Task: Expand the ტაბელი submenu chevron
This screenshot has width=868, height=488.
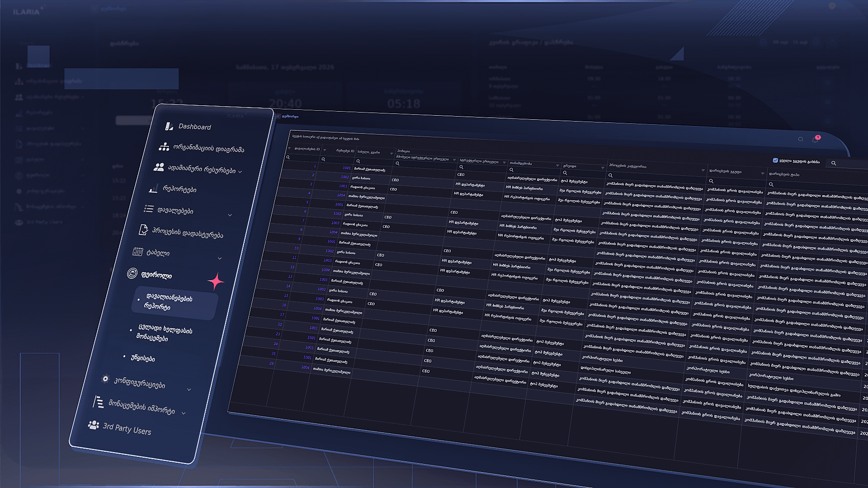Action: [220, 258]
